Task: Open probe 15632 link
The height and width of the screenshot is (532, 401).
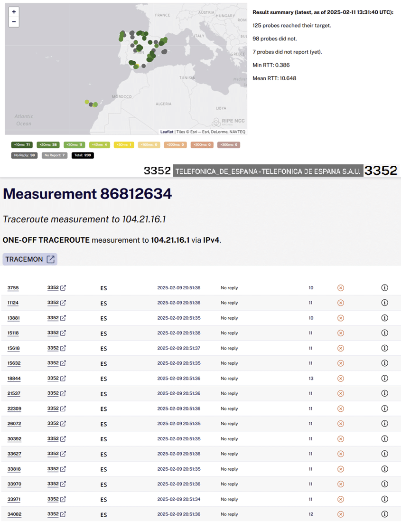Action: coord(14,363)
